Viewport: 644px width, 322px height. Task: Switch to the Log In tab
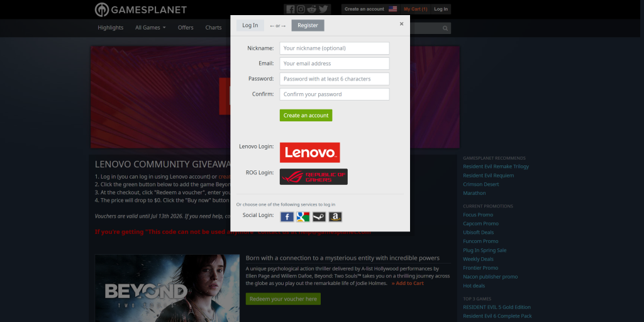[x=250, y=25]
